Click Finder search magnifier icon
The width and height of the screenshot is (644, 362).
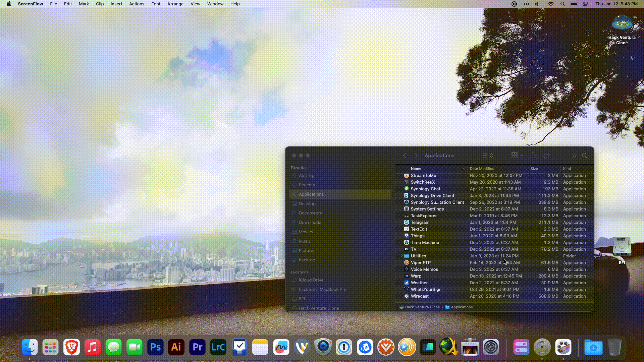585,156
